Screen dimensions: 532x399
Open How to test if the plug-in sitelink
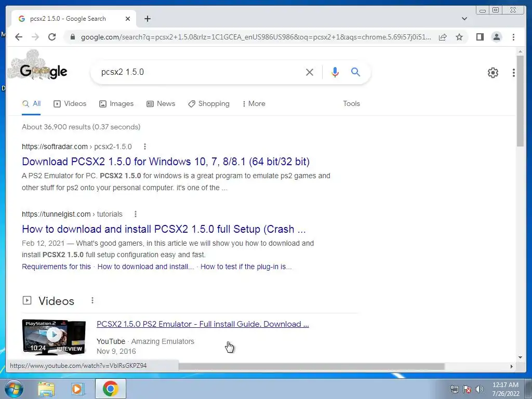[x=246, y=267]
